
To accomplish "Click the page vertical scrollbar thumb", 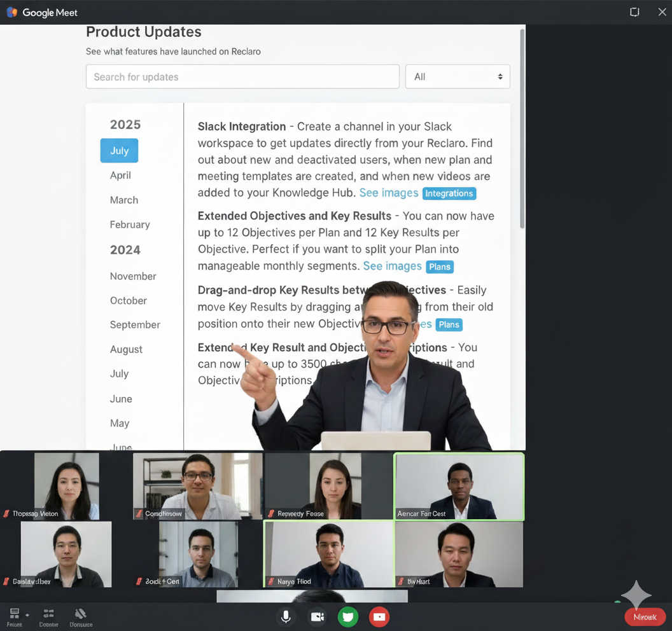I will click(x=522, y=128).
